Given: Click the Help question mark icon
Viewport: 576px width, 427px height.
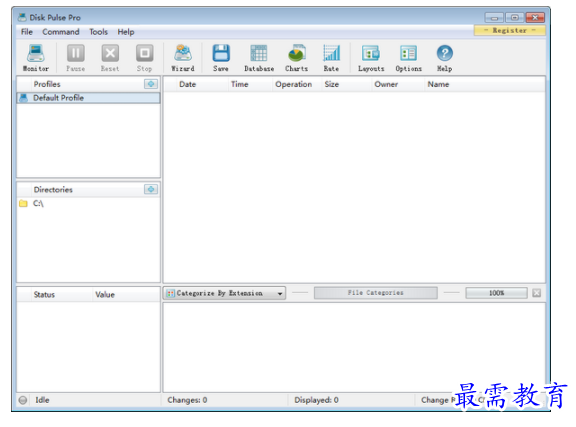Looking at the screenshot, I should (x=444, y=54).
